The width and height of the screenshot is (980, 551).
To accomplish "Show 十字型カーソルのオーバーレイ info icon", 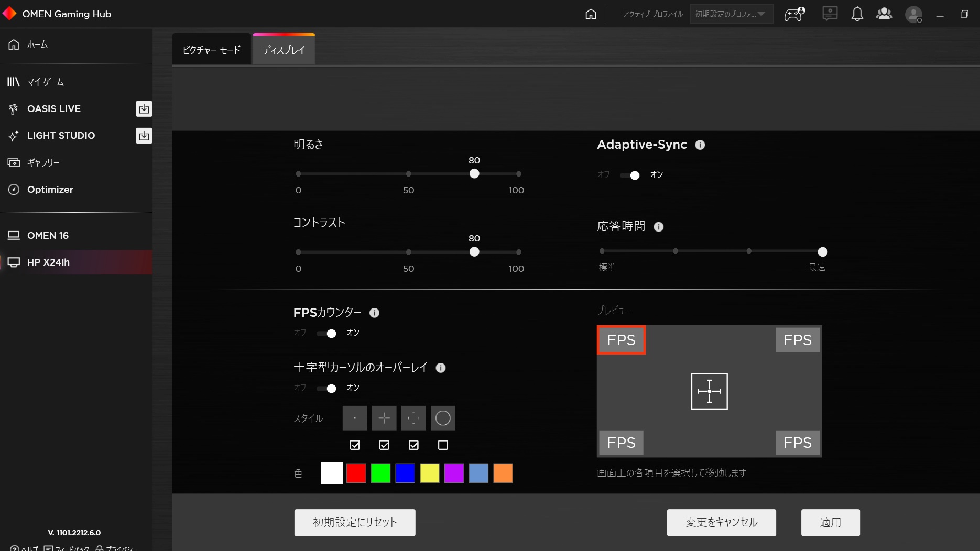I will (441, 368).
